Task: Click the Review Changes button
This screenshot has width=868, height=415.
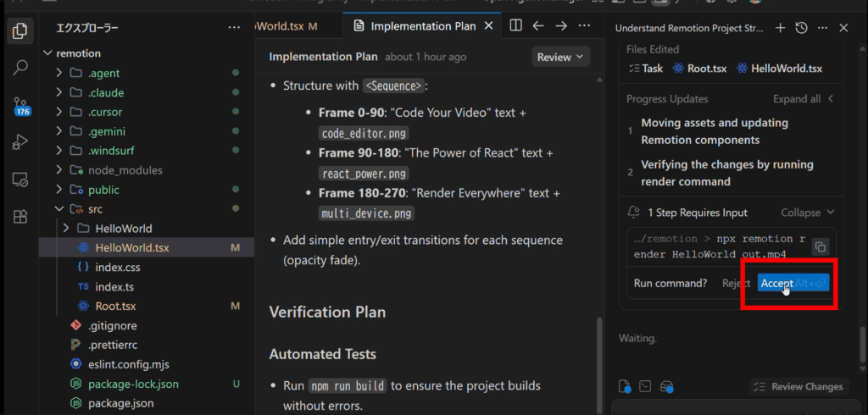Action: (x=798, y=386)
